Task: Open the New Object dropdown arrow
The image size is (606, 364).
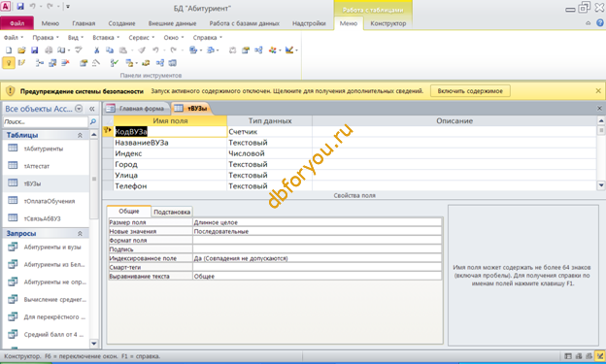Action: pyautogui.click(x=280, y=50)
